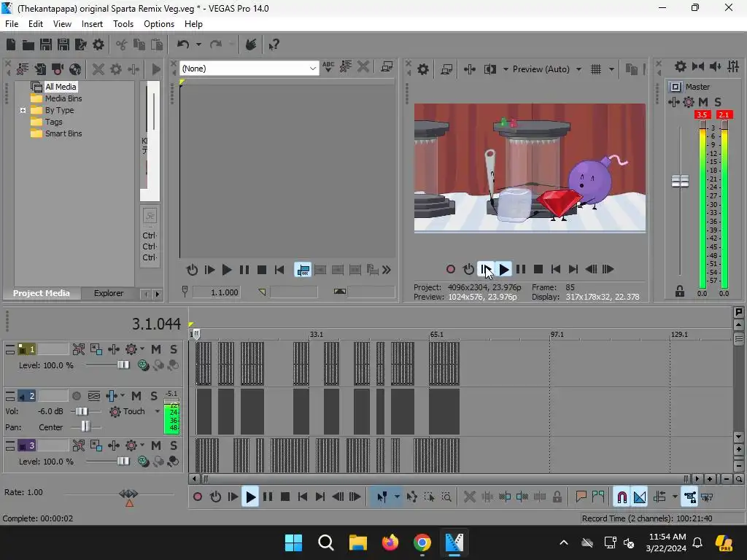Screen dimensions: 747x560
Task: Pause playback in video preview window
Action: [x=521, y=270]
